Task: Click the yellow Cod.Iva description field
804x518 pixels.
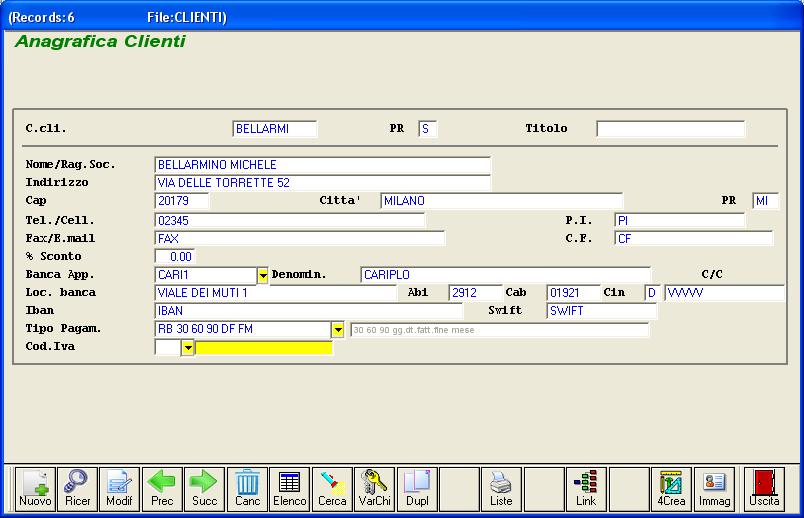Action: [264, 348]
